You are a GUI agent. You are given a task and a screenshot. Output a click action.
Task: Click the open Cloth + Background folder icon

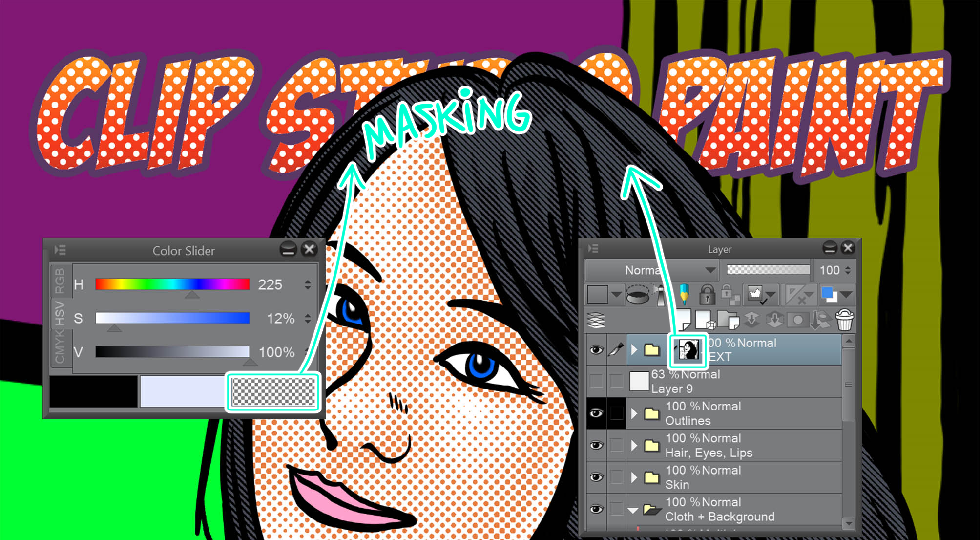651,510
